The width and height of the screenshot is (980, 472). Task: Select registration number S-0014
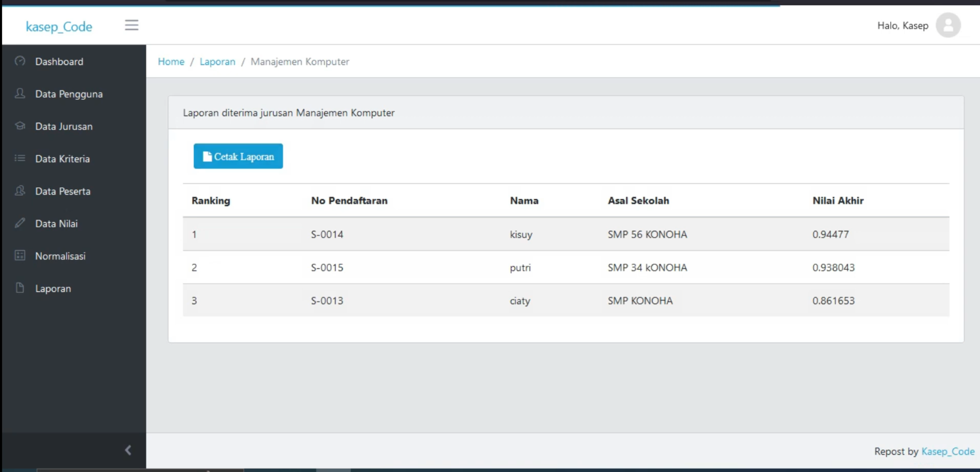point(327,234)
